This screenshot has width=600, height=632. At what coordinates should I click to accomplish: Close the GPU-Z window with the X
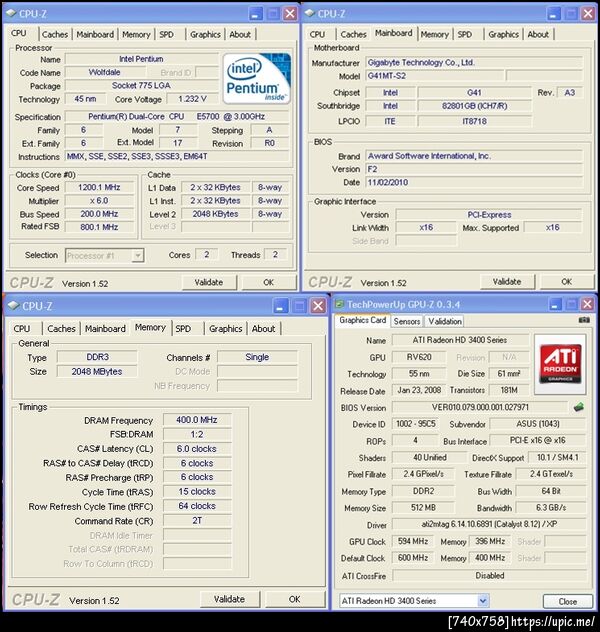[588, 304]
